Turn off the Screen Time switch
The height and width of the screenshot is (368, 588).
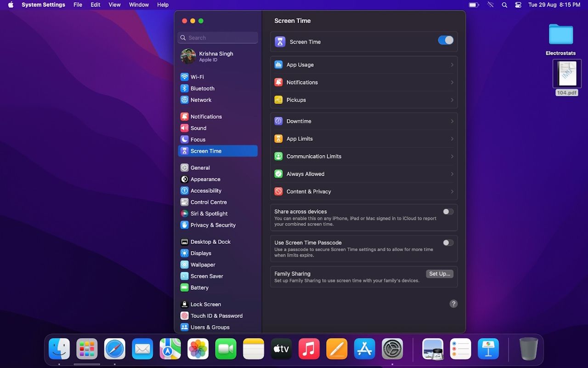[x=445, y=40]
